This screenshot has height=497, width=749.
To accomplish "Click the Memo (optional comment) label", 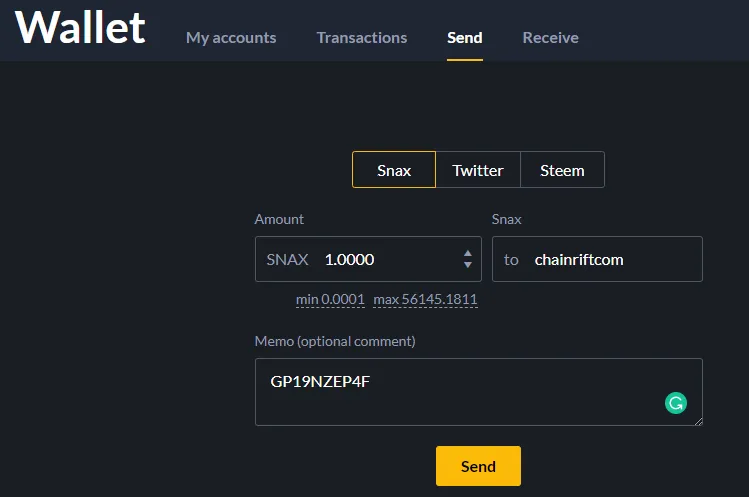I will click(335, 341).
